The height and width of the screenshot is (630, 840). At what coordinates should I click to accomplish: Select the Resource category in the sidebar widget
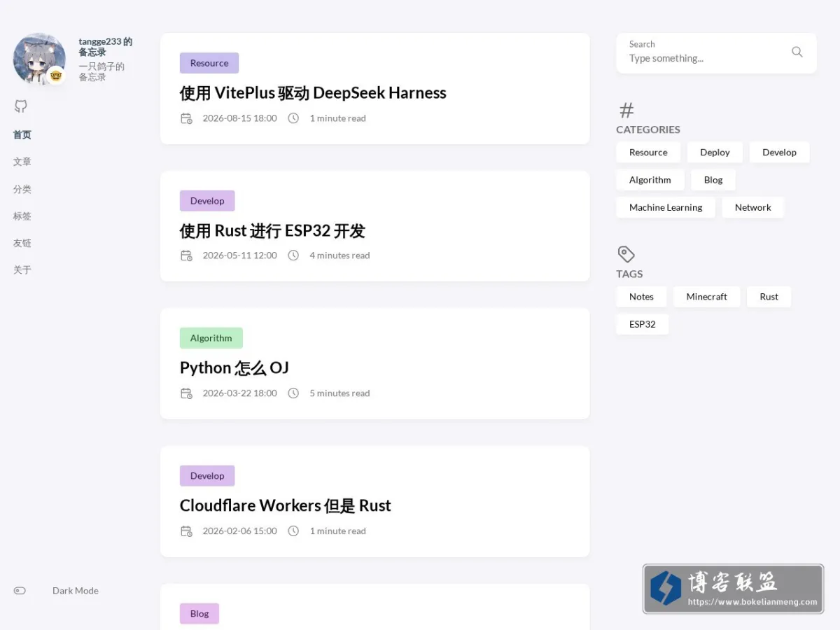click(x=648, y=153)
